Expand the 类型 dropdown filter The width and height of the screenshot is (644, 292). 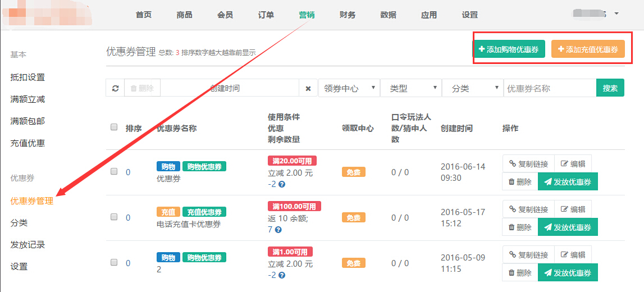point(411,88)
